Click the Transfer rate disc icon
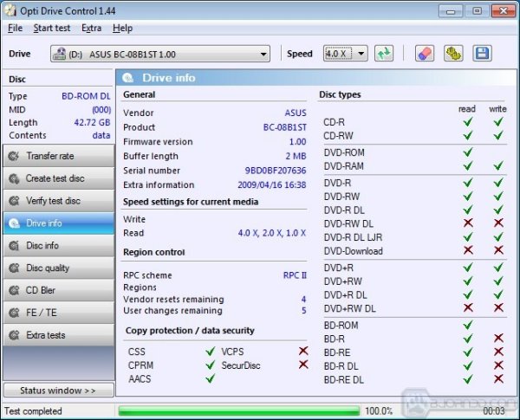 coord(14,156)
